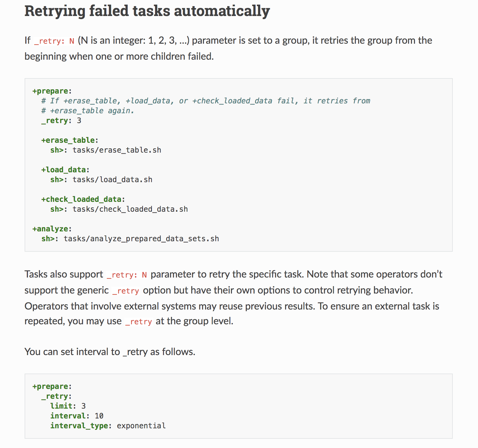Click "tasks/erase_table.sh" script path

click(x=117, y=150)
